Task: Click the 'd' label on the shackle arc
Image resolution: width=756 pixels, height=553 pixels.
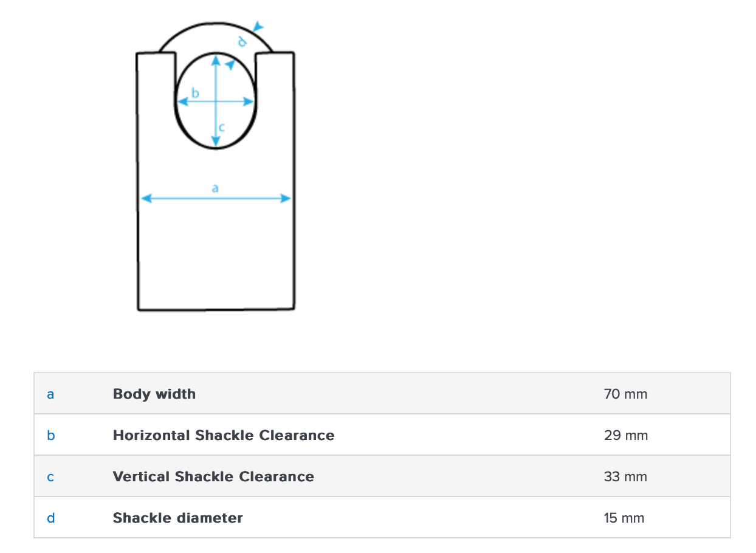Action: (x=242, y=41)
